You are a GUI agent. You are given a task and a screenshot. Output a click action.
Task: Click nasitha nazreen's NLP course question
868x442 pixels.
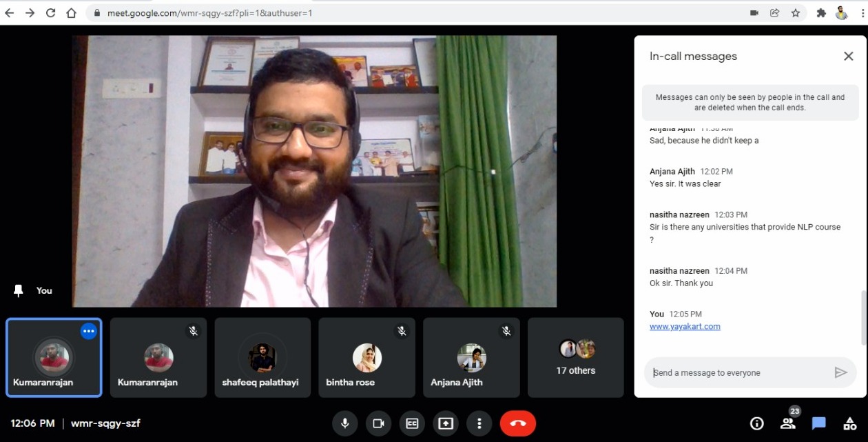[745, 233]
